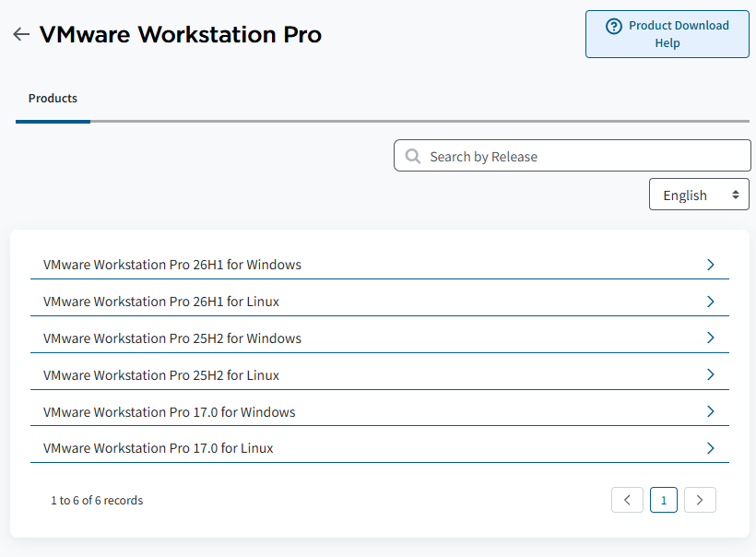Click the magnifier search icon
756x557 pixels.
point(413,156)
